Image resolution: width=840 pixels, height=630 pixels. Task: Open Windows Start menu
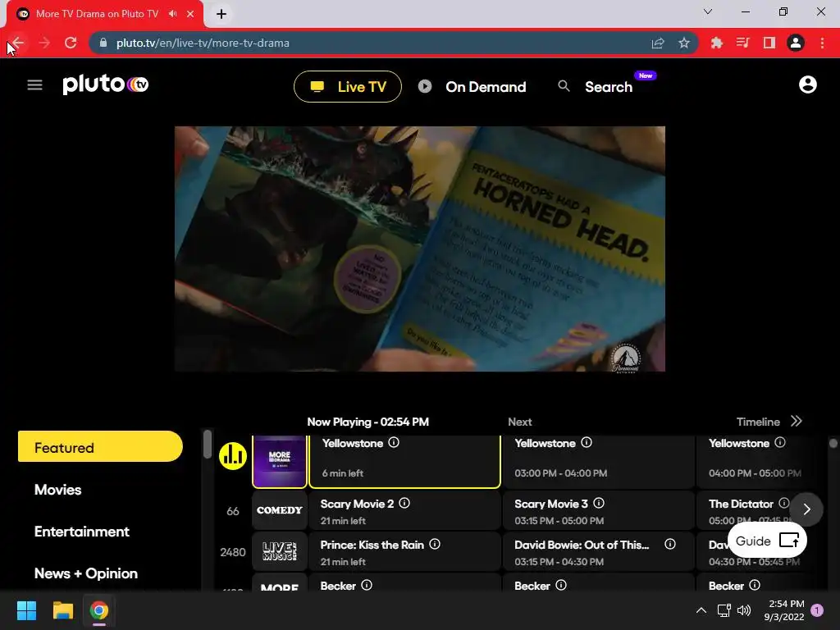(26, 610)
